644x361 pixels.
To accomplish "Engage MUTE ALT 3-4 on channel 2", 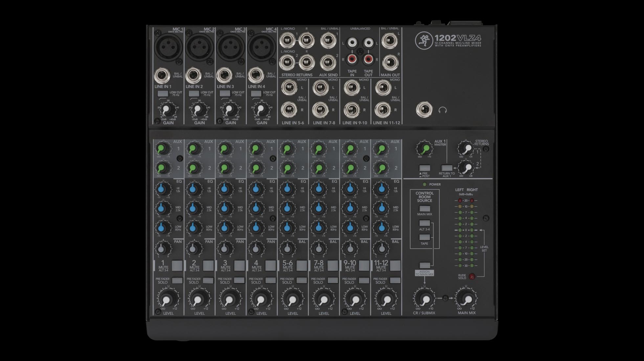I will pyautogui.click(x=207, y=265).
